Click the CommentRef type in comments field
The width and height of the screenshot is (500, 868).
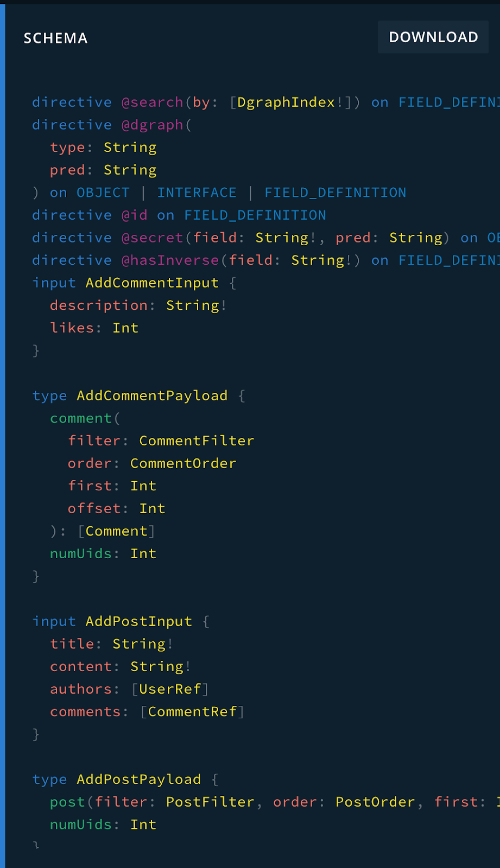(192, 711)
